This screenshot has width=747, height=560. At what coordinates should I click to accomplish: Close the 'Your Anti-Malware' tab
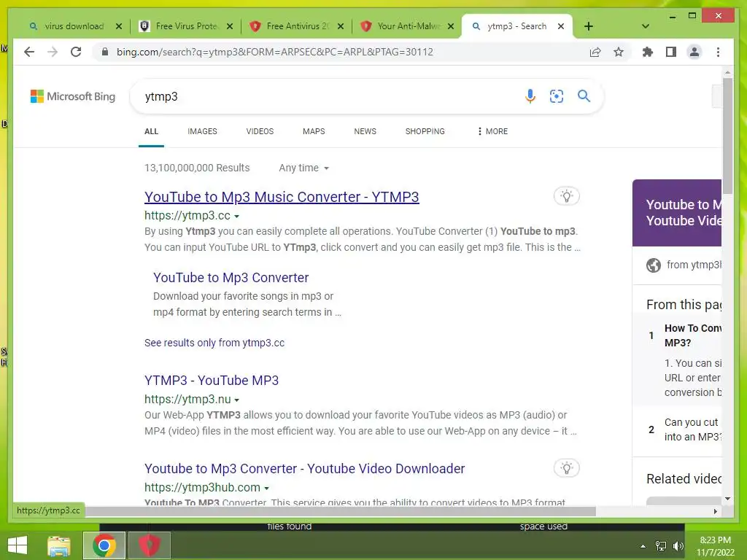451,26
